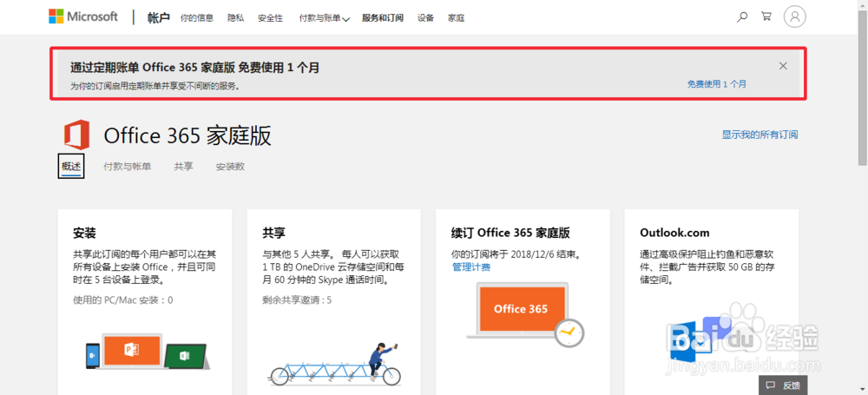Click text 剩余共享邀请：5
This screenshot has height=395, width=868.
tap(297, 300)
